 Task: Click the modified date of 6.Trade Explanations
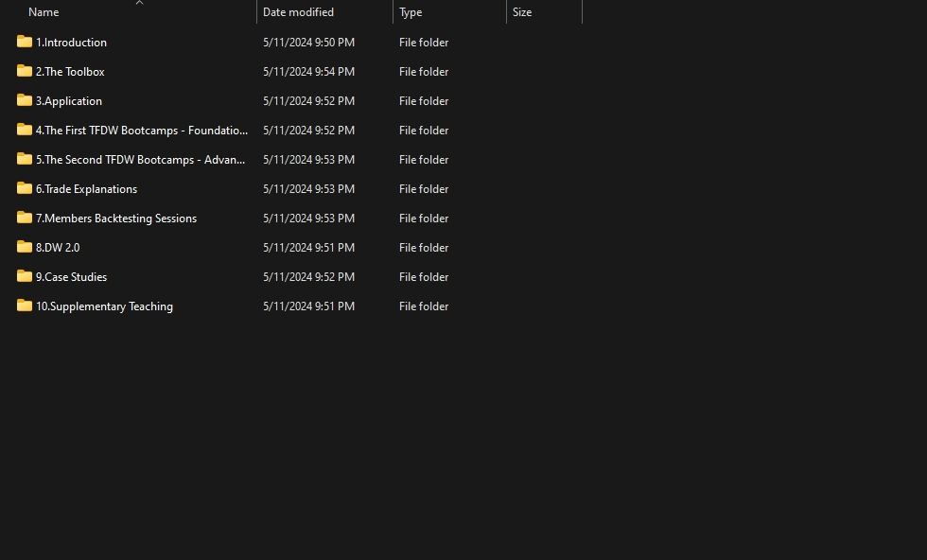[308, 188]
